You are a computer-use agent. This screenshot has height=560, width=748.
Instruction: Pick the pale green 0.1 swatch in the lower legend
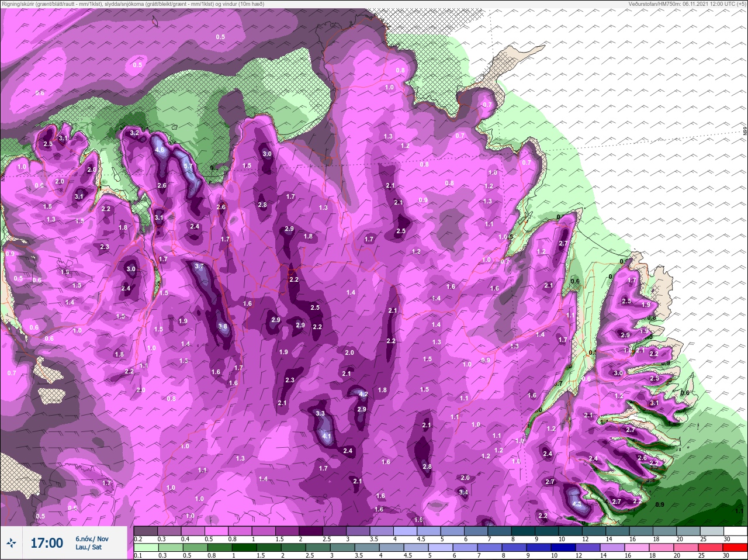[x=146, y=548]
